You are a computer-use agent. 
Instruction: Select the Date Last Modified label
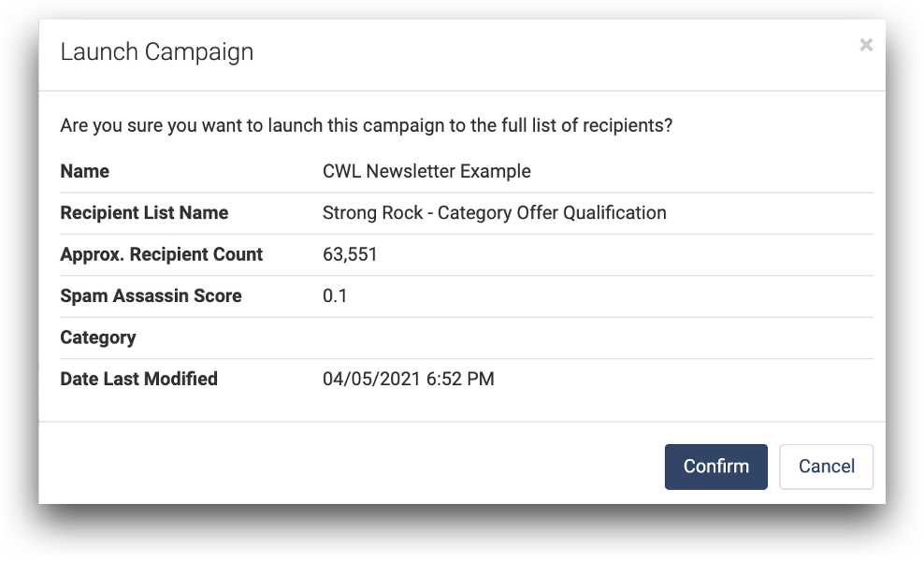(x=139, y=379)
